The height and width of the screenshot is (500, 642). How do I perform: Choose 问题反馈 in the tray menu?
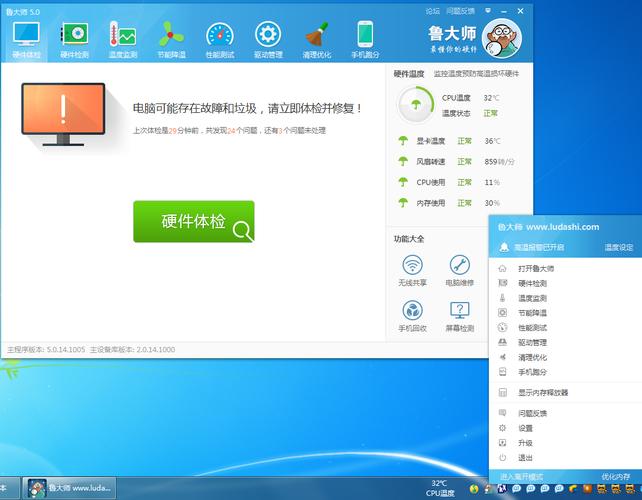click(x=565, y=413)
